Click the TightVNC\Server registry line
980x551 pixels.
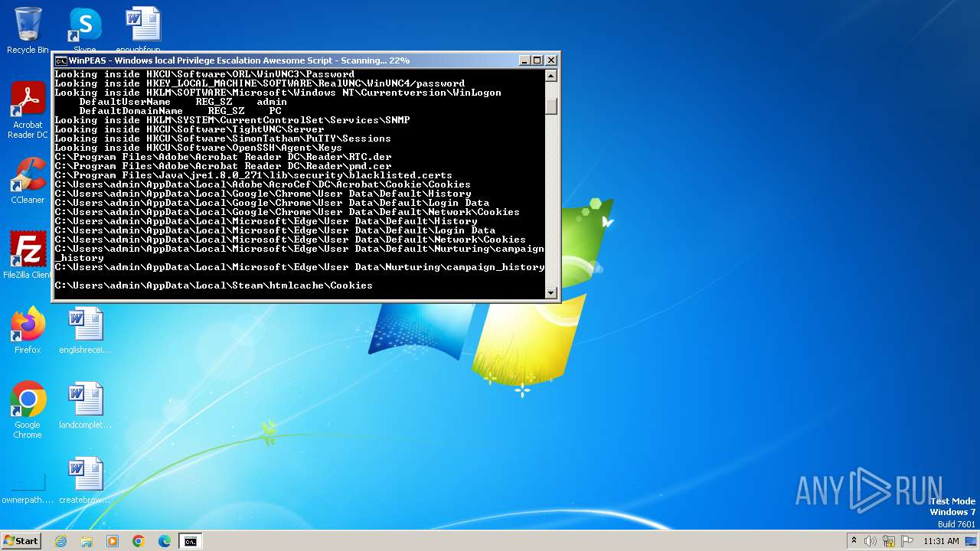(189, 129)
